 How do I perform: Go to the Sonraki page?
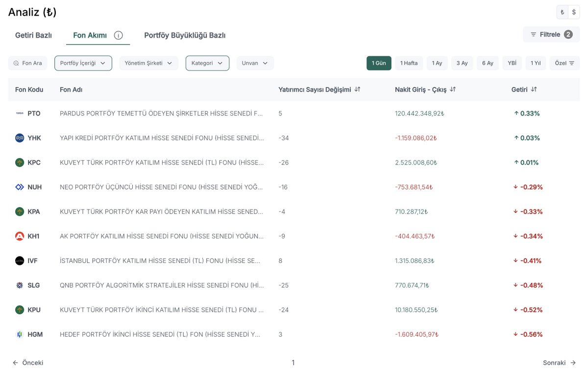click(x=560, y=363)
